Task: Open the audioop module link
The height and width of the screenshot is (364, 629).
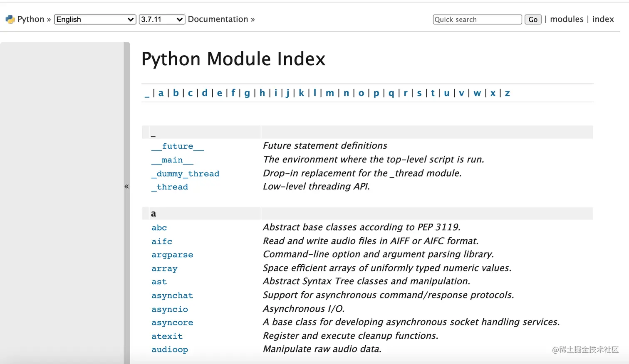Action: (x=170, y=349)
